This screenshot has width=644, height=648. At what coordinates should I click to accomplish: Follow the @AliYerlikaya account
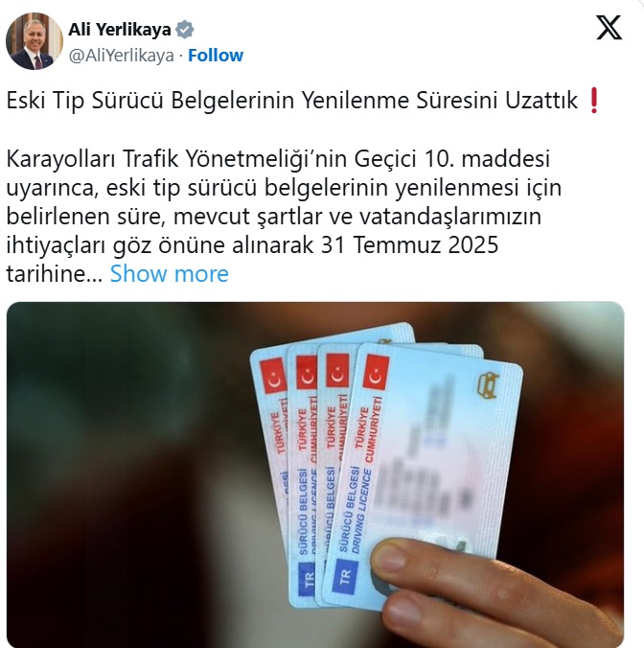216,56
